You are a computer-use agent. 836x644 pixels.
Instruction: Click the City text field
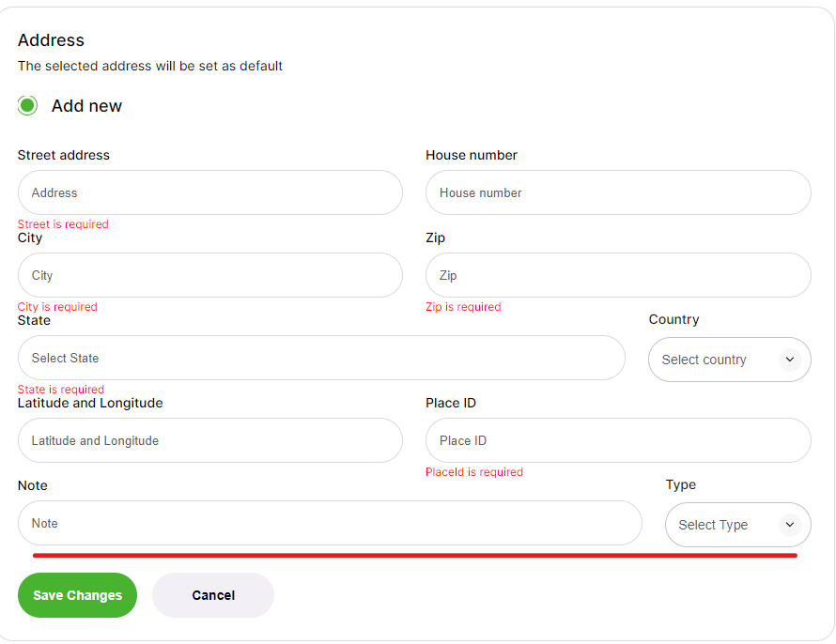(210, 275)
